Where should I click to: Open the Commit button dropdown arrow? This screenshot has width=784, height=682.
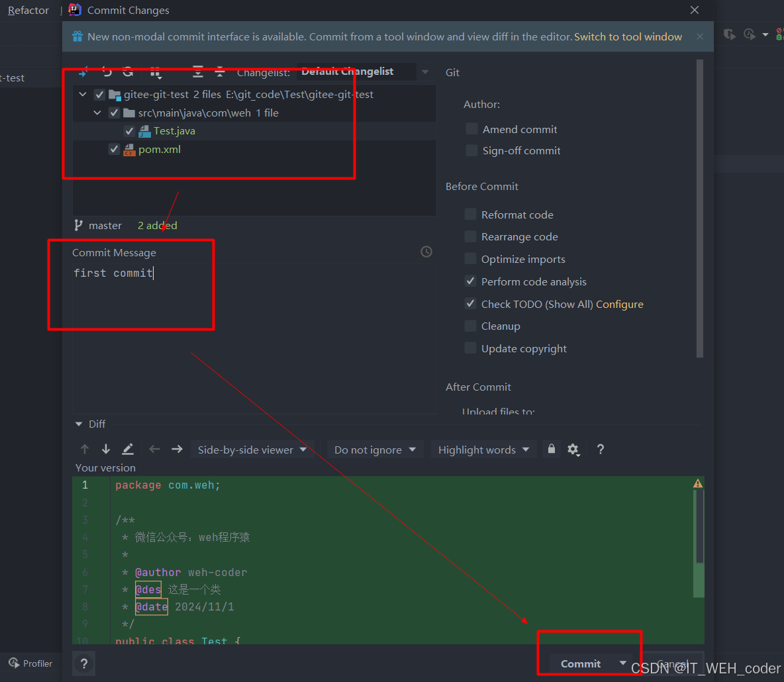(622, 663)
